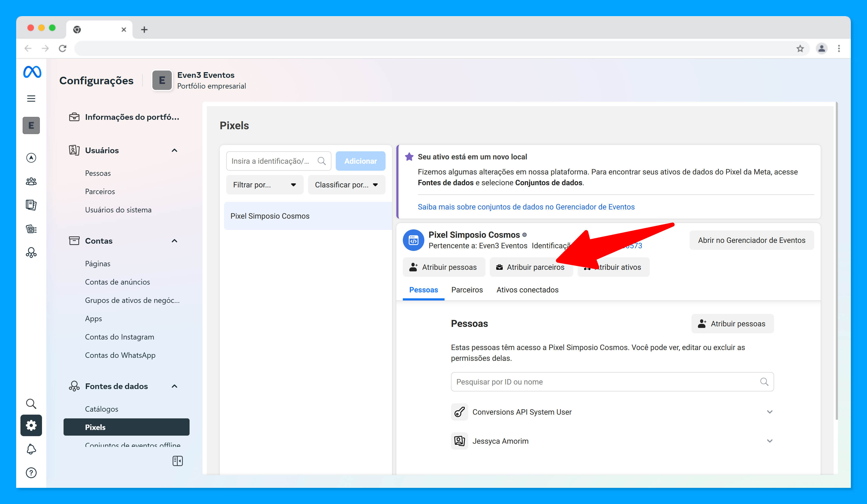The height and width of the screenshot is (504, 867).
Task: Switch to the Parceiros tab
Action: tap(467, 290)
